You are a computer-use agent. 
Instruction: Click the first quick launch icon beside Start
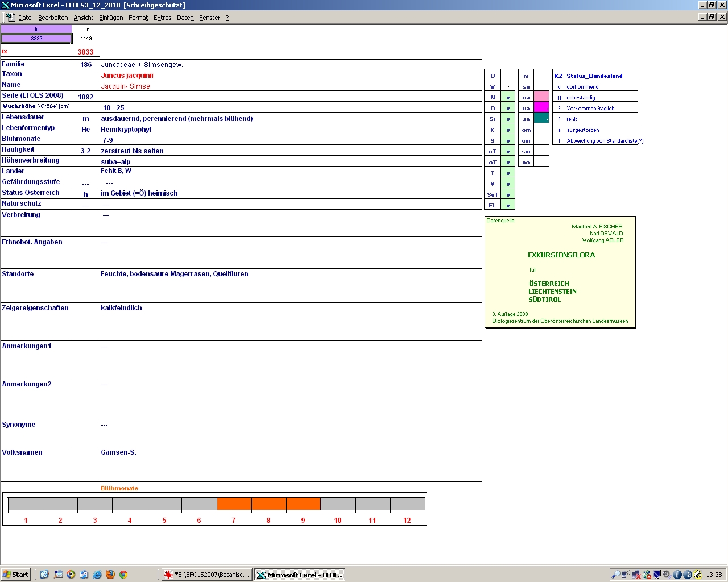[44, 575]
